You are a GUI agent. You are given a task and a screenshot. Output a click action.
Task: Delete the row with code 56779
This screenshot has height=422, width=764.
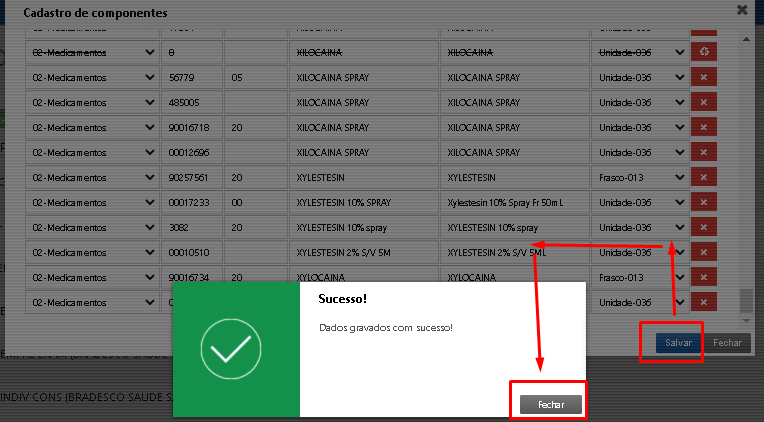tap(704, 77)
